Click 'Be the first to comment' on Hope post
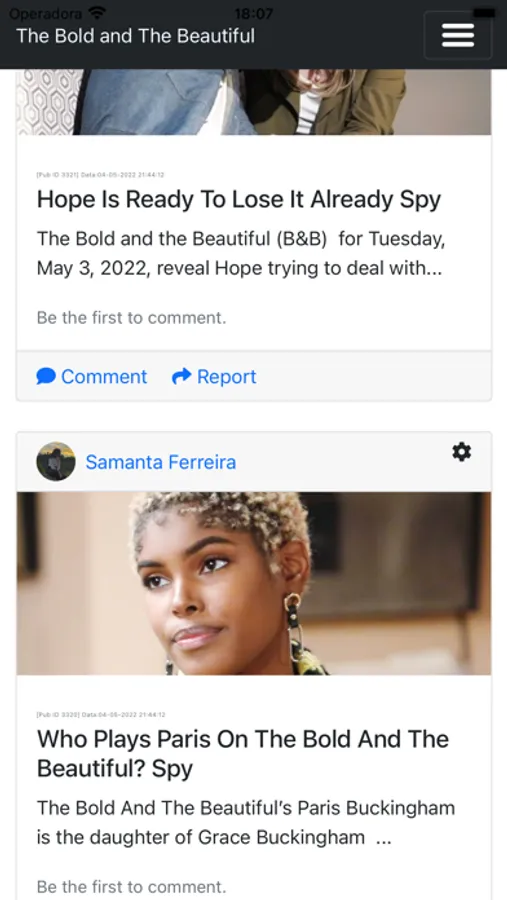Image resolution: width=507 pixels, height=900 pixels. (x=131, y=317)
